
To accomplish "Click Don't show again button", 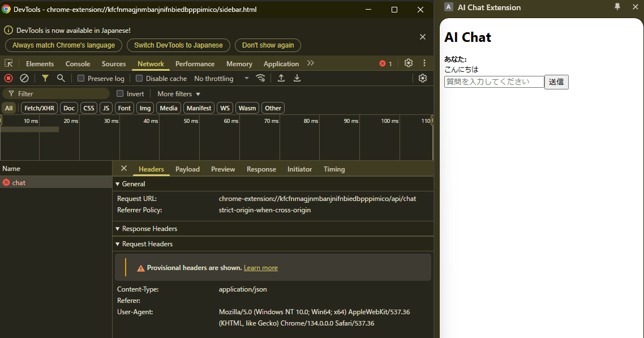I will point(268,45).
